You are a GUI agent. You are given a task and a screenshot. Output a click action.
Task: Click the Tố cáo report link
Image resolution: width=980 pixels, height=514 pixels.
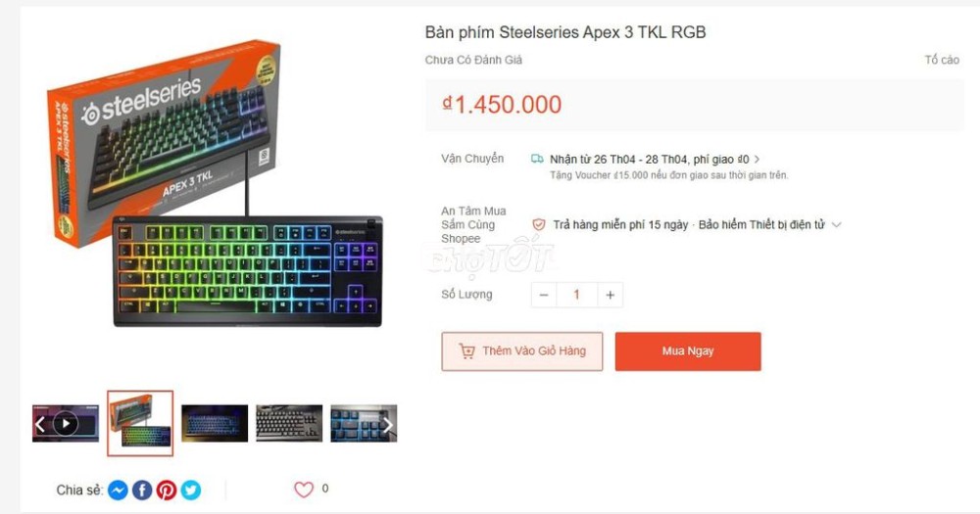click(x=942, y=60)
